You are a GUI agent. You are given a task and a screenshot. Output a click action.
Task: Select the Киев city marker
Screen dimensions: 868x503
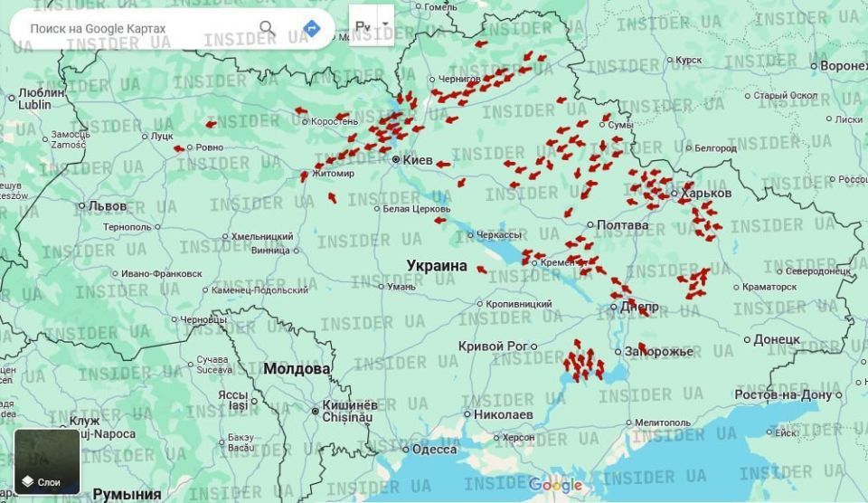click(396, 160)
